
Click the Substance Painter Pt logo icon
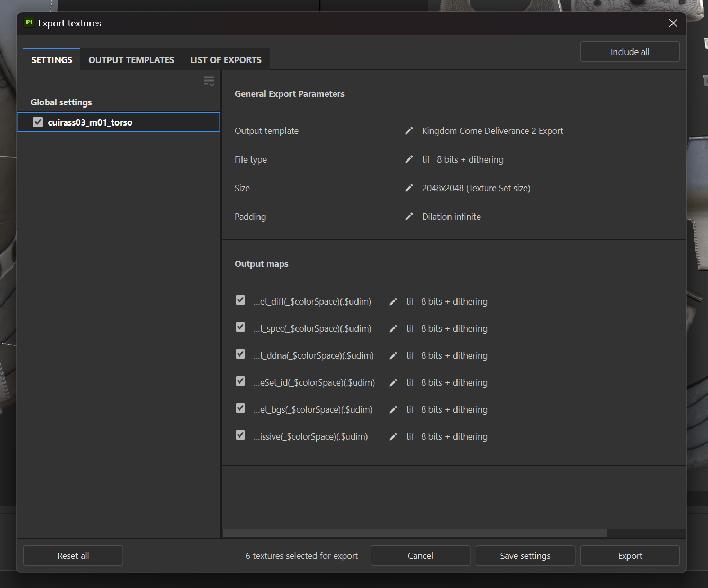tap(29, 22)
